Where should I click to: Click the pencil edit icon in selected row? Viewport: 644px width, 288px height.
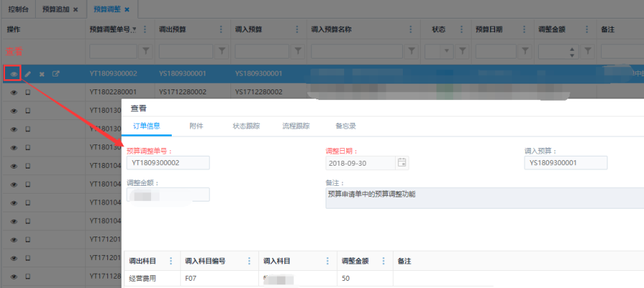pyautogui.click(x=28, y=74)
